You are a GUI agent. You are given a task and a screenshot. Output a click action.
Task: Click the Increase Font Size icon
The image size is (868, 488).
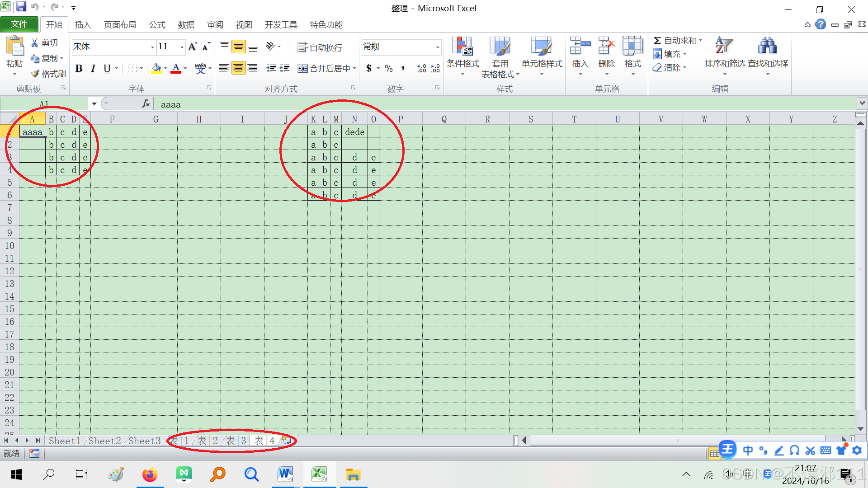[193, 47]
